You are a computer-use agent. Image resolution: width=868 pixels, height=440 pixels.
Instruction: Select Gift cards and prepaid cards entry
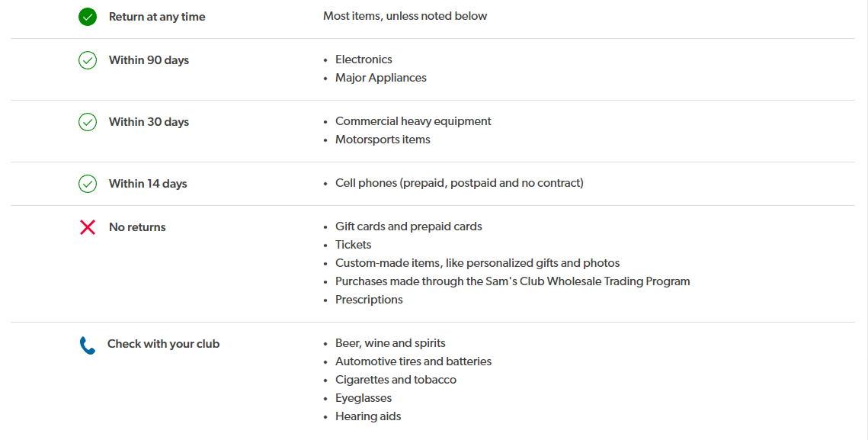tap(408, 226)
